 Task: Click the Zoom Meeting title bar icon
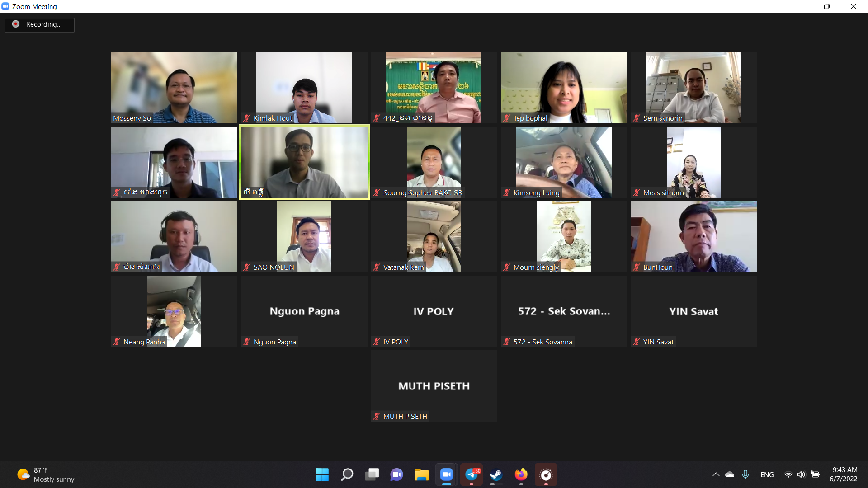[5, 6]
